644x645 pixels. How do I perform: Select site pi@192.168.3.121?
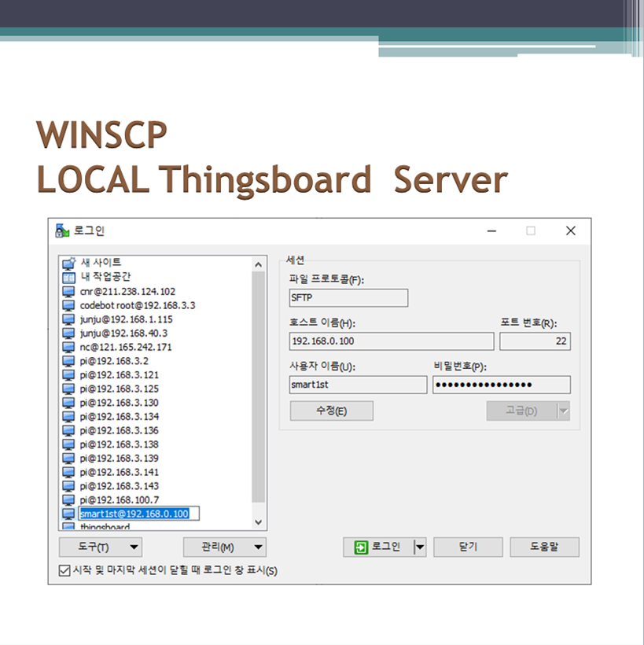[119, 375]
